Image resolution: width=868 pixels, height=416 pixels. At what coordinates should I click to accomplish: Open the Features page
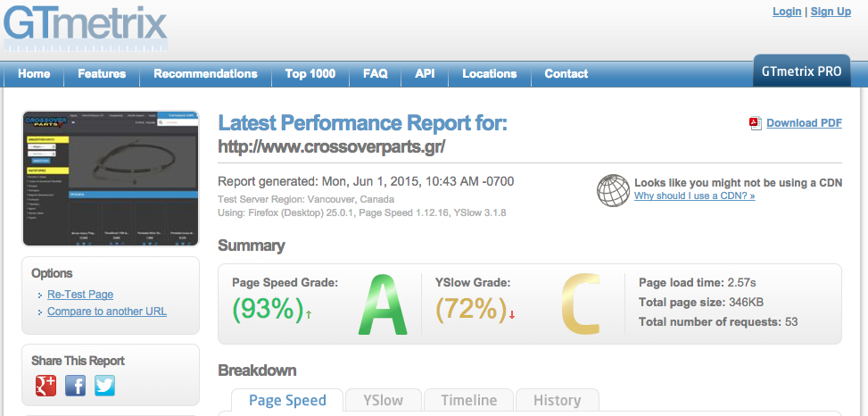point(102,74)
